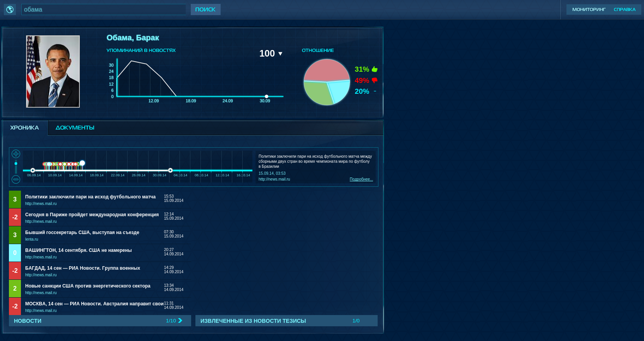Switch to the ДОКУМЕНТЫ tab
The height and width of the screenshot is (341, 644).
(x=75, y=128)
